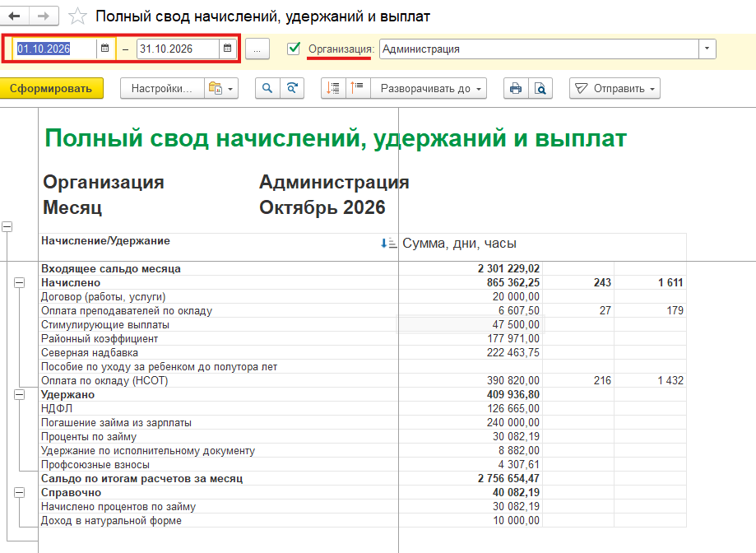Click the end date field 31.10.2026

point(178,49)
